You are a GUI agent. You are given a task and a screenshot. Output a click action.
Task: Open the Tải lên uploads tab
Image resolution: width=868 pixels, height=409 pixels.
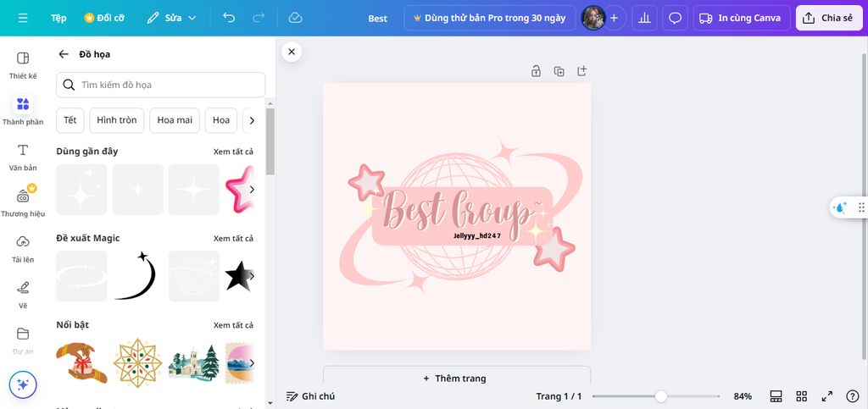23,249
